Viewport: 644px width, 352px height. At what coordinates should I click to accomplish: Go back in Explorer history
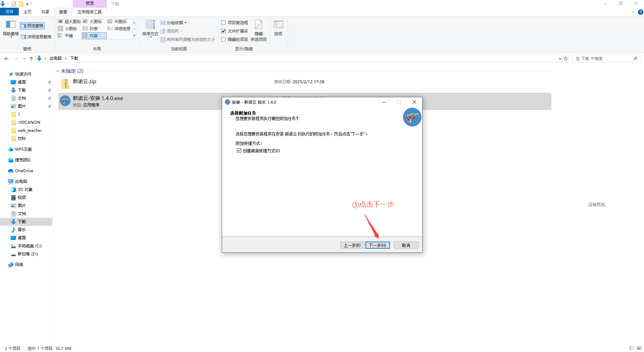pos(6,58)
